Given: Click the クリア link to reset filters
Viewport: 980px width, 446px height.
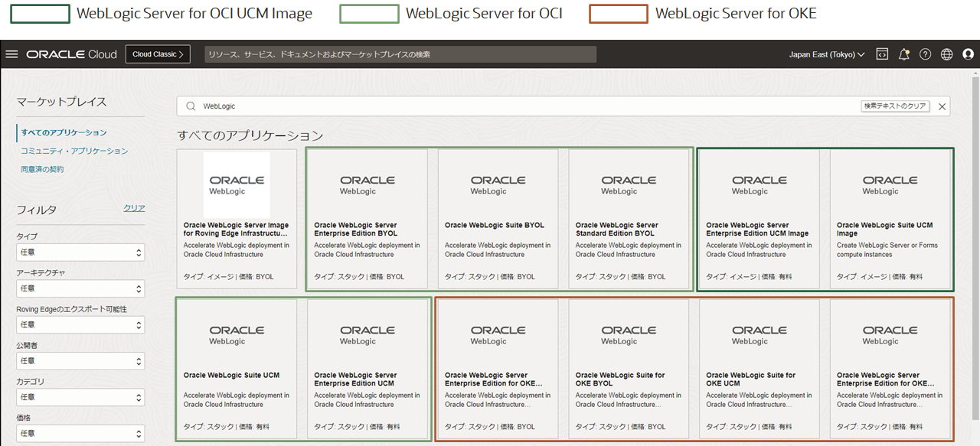Looking at the screenshot, I should click(x=134, y=207).
